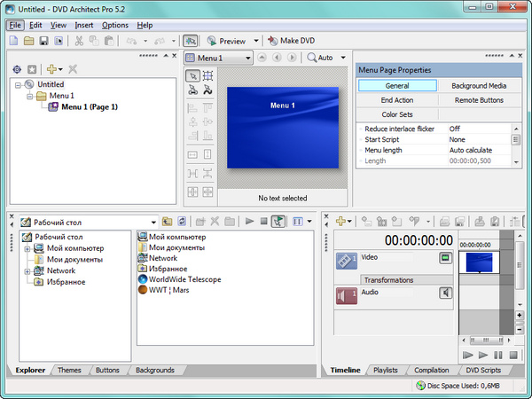Open the Menu 1 page dropdown
Viewport: 532px width, 399px height.
pos(247,58)
